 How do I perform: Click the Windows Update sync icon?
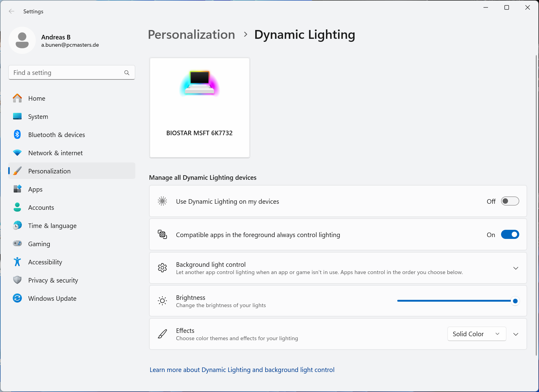click(17, 298)
